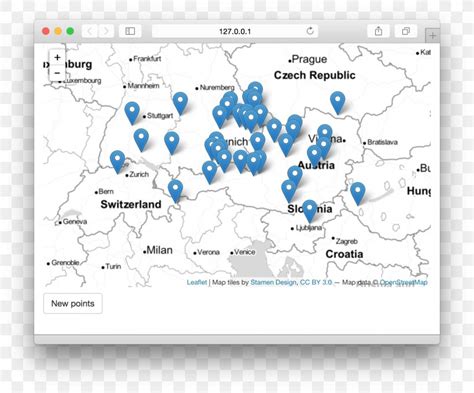Reload the page with refresh icon
474x393 pixels.
pyautogui.click(x=310, y=31)
